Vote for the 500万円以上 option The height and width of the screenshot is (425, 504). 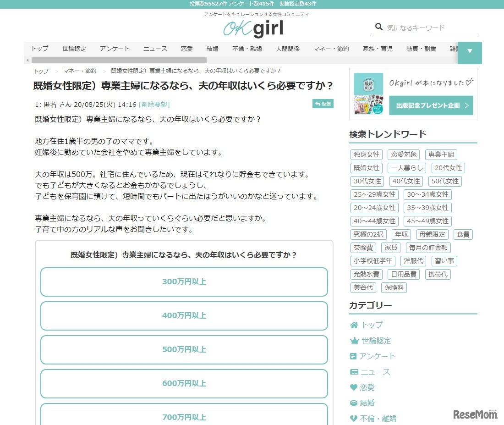[x=184, y=349]
